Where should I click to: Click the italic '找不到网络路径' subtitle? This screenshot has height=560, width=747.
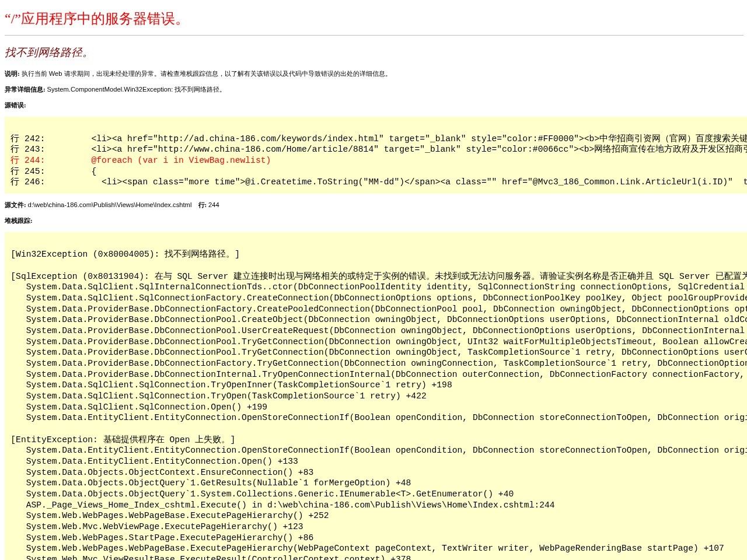(47, 52)
